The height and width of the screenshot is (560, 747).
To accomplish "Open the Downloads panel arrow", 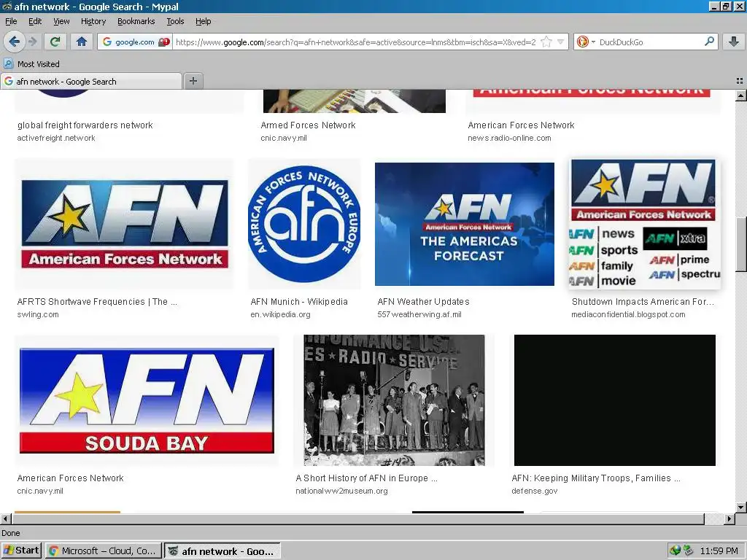I will click(734, 42).
